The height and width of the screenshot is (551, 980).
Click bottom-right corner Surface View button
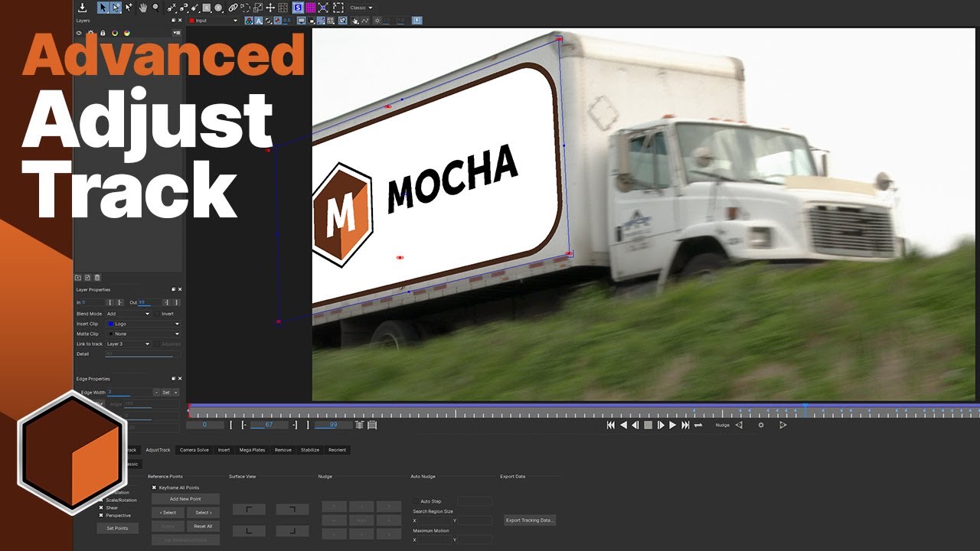(x=292, y=530)
